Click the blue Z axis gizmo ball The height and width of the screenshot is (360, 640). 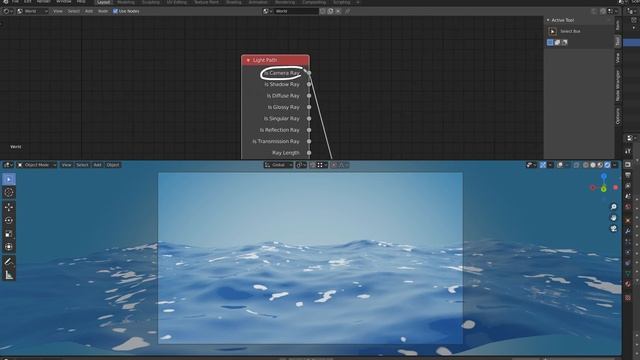point(604,176)
